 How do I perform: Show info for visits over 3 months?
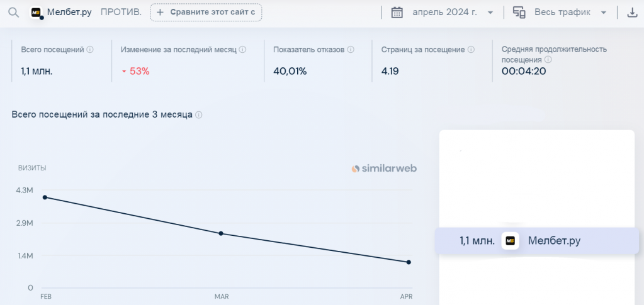(x=199, y=115)
